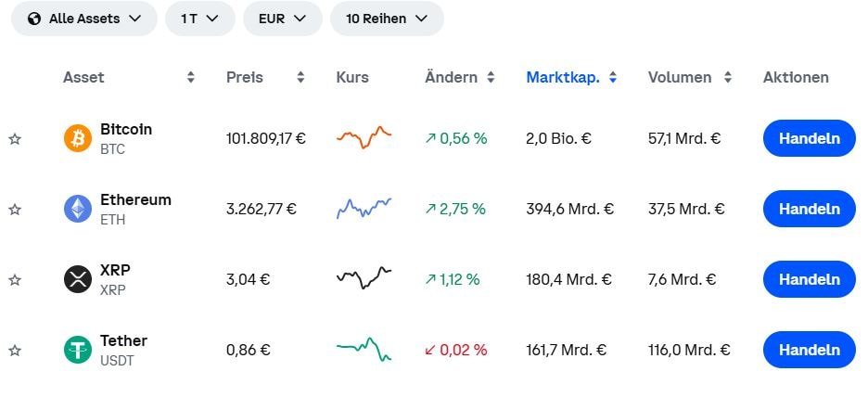This screenshot has width=868, height=397.
Task: Open the Alle Assets dropdown
Action: point(84,19)
